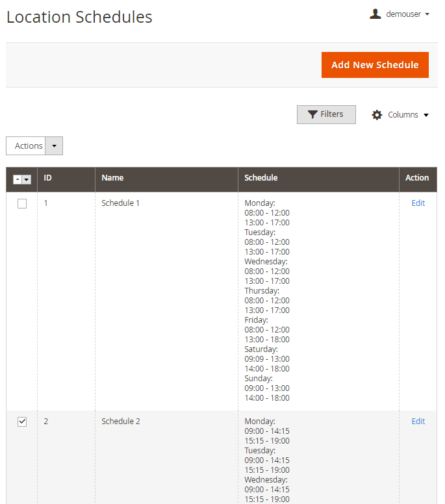The height and width of the screenshot is (504, 445).
Task: Tick the checkbox for Schedule 1
Action: [x=22, y=203]
